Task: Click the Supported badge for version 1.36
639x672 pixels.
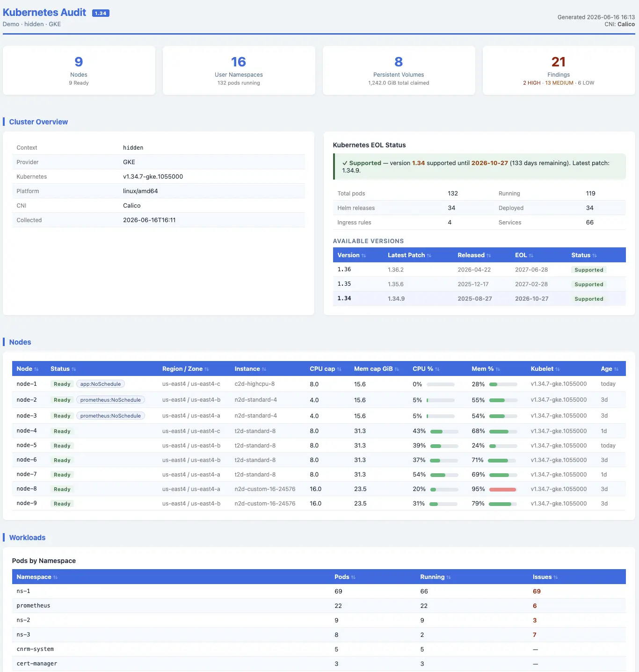Action: (x=589, y=270)
